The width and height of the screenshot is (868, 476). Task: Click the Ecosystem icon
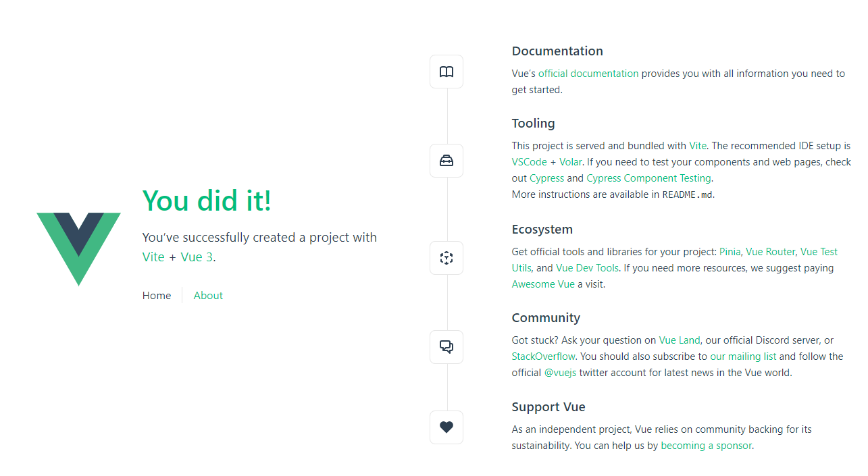[446, 258]
